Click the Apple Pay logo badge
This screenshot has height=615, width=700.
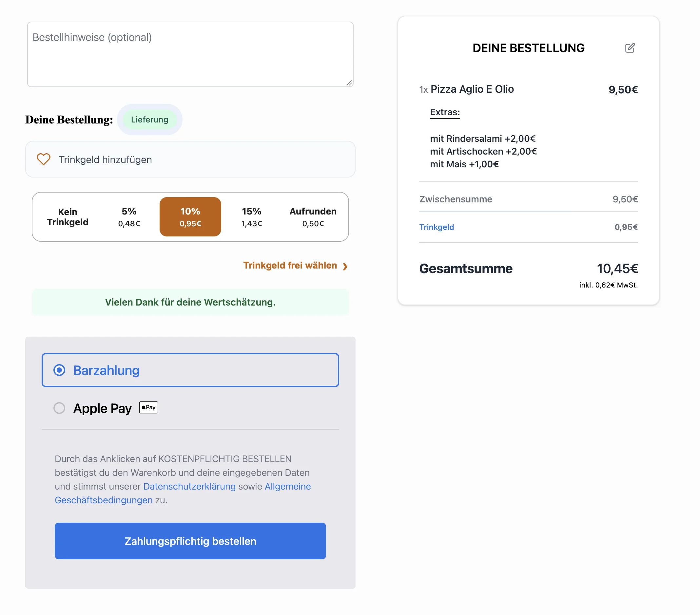[148, 407]
